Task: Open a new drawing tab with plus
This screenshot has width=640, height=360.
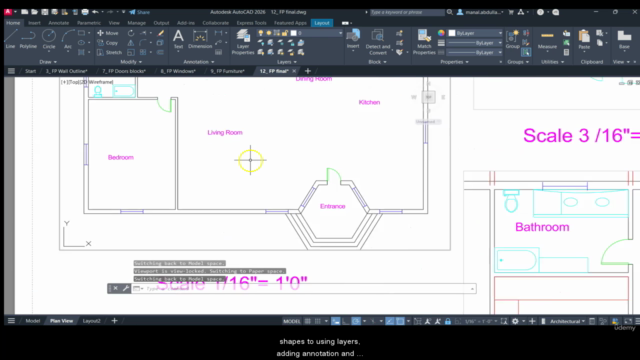Action: click(x=308, y=71)
